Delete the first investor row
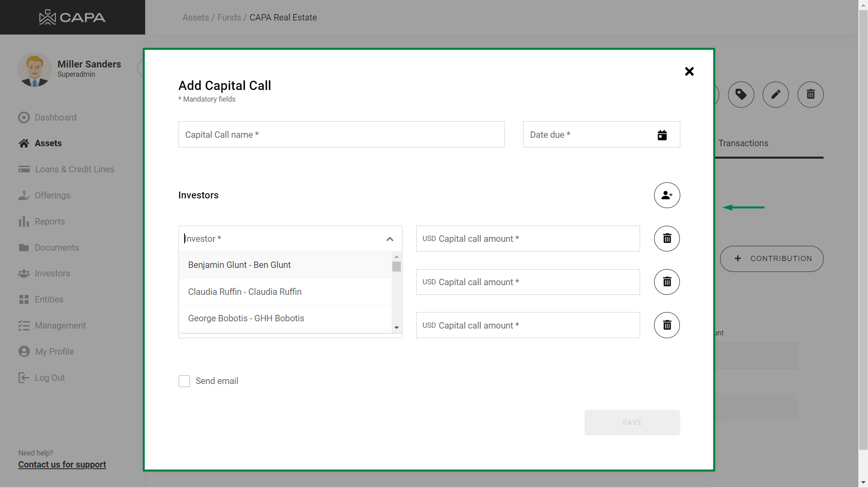 click(667, 239)
